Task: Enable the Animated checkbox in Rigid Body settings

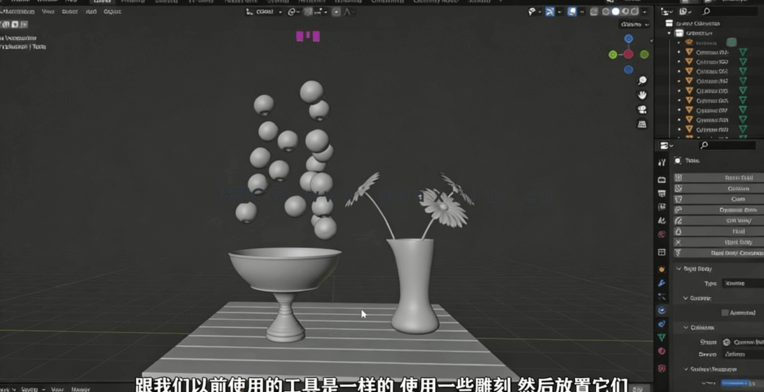Action: 725,313
